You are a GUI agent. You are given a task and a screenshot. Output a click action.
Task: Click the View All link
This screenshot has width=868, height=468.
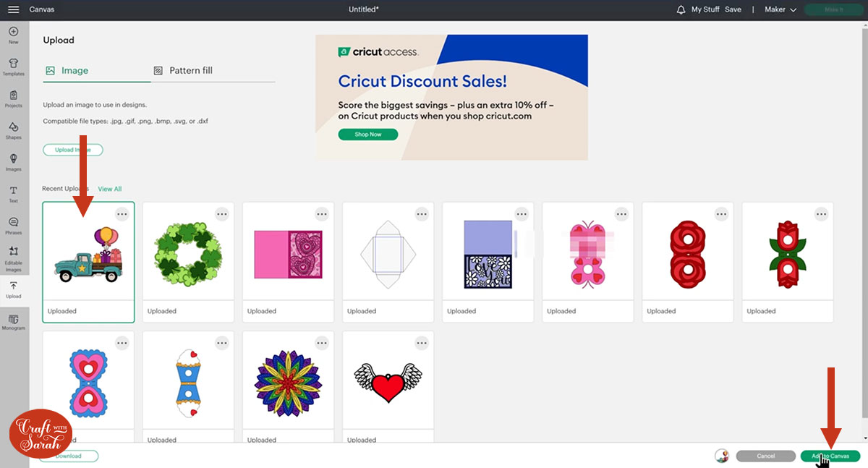[110, 189]
